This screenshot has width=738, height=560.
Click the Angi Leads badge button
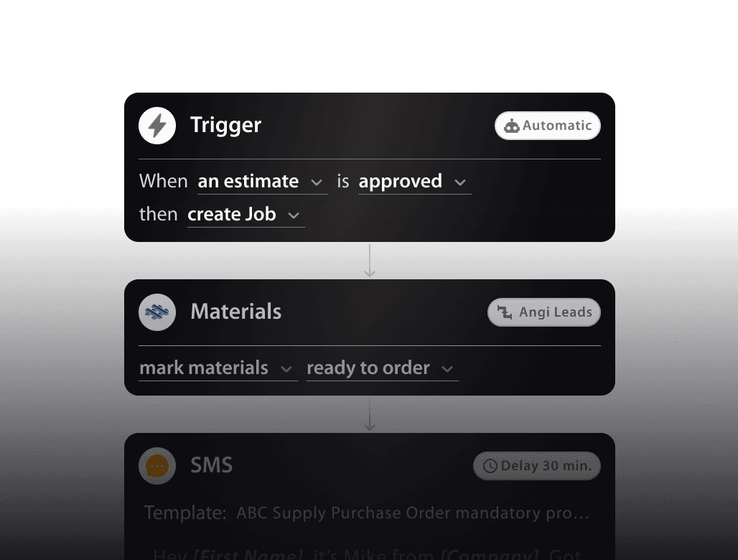(544, 312)
